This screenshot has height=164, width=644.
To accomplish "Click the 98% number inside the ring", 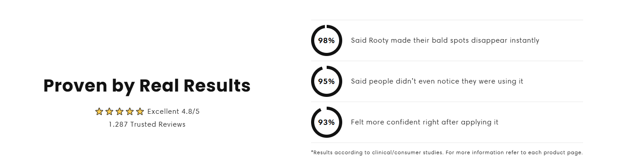I will click(327, 40).
